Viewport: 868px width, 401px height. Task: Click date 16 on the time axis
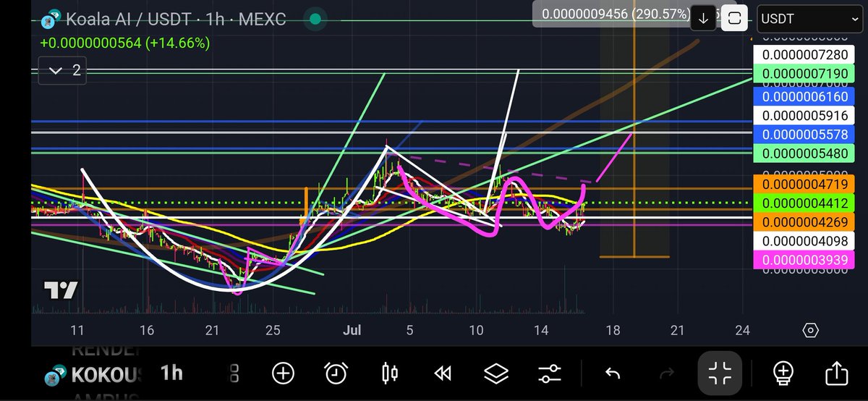point(147,330)
